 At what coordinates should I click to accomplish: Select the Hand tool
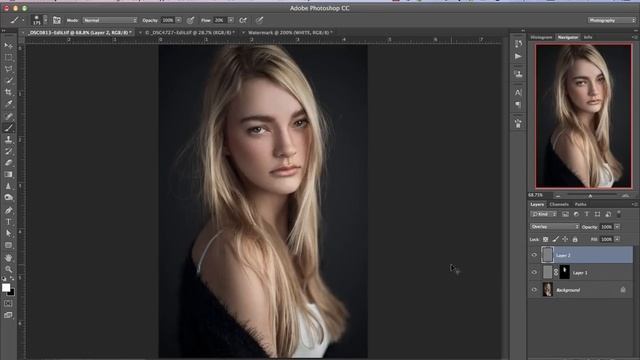8,258
